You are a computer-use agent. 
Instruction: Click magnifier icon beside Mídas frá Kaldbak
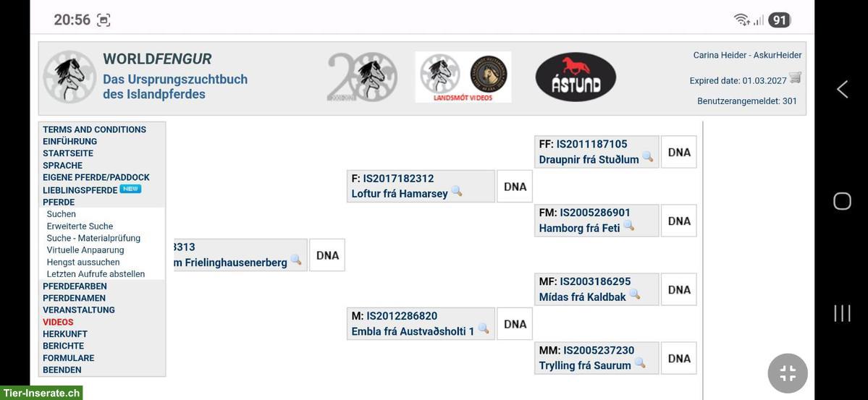634,294
